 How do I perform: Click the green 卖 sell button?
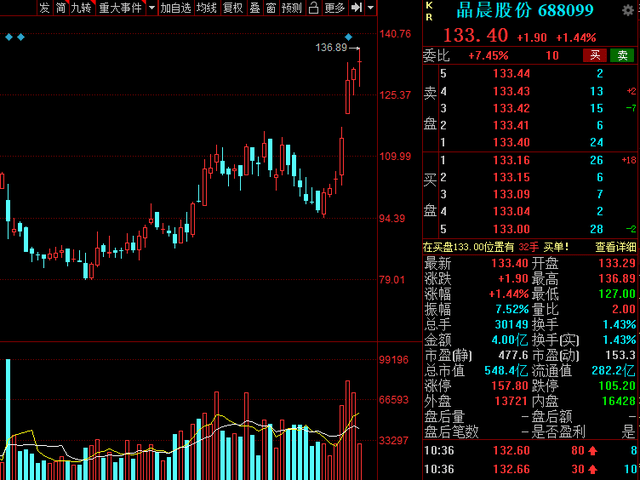click(x=622, y=55)
